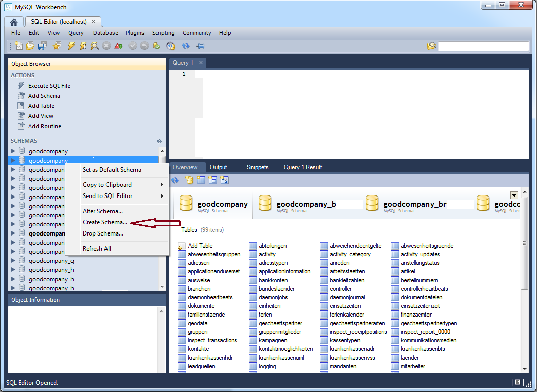Click the blue pin toolbar icon
The width and height of the screenshot is (537, 392).
click(201, 46)
